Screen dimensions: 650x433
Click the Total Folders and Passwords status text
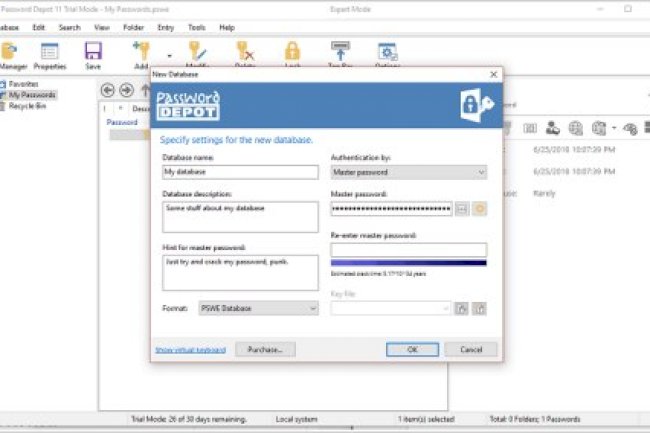point(535,419)
